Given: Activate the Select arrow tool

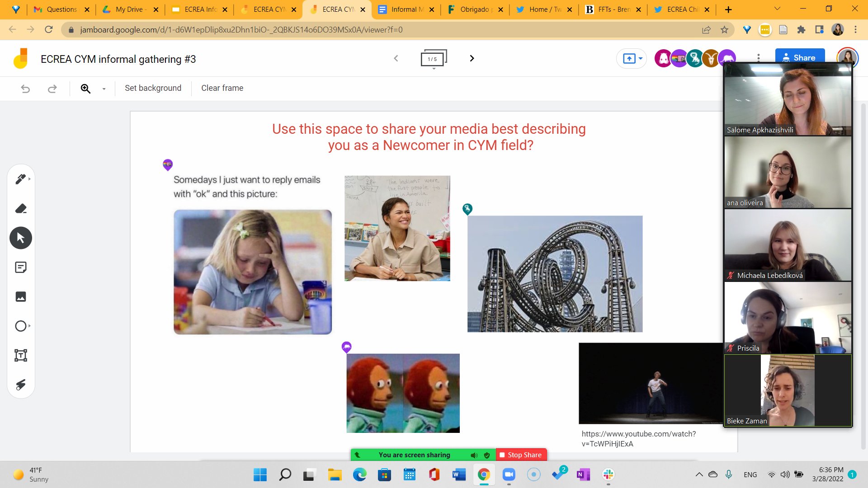Looking at the screenshot, I should 21,238.
